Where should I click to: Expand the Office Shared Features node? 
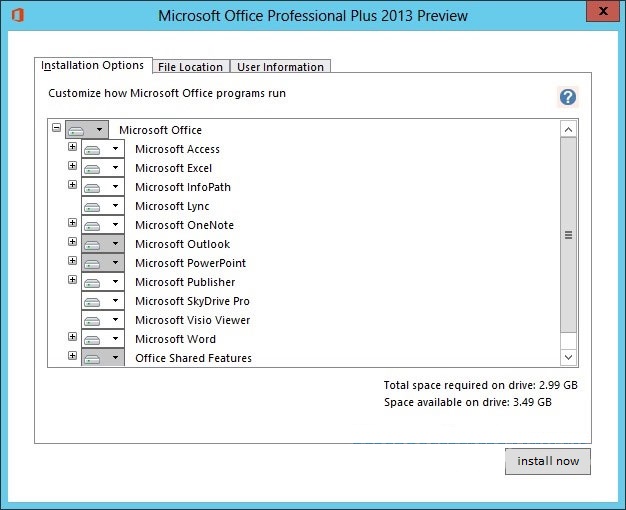[x=72, y=355]
